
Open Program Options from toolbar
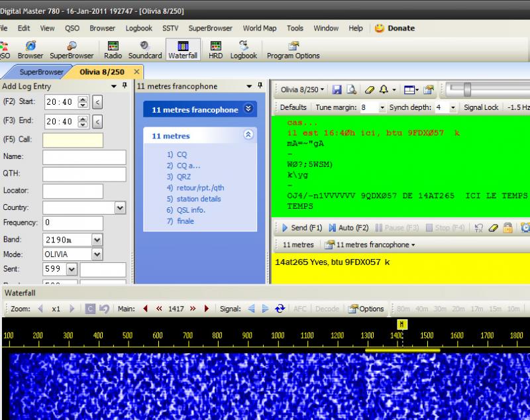click(x=293, y=50)
